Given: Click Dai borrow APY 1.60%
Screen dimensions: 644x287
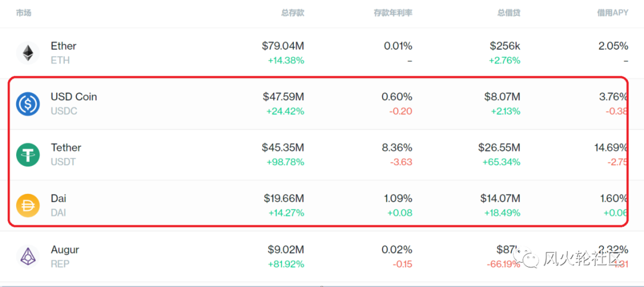Looking at the screenshot, I should click(x=614, y=198).
